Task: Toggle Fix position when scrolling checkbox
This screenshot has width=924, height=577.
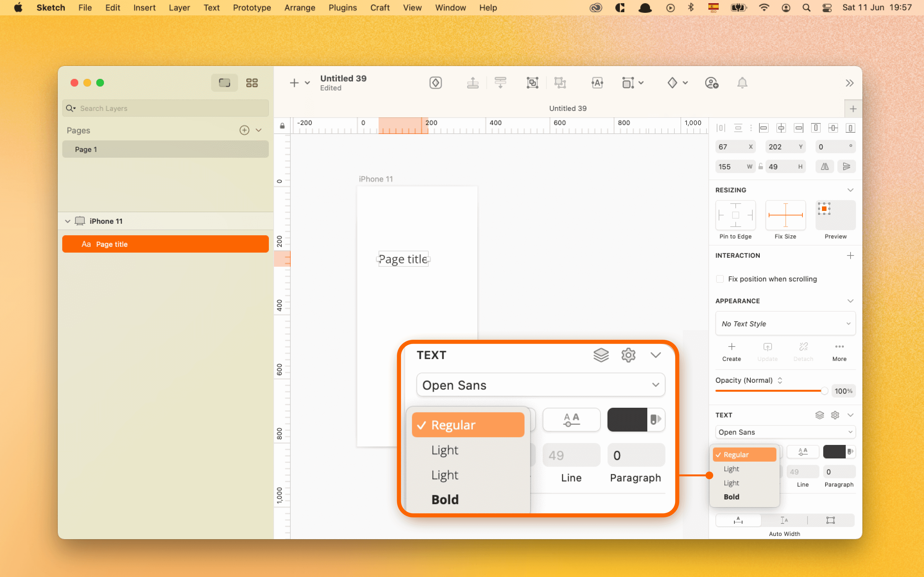Action: click(720, 279)
